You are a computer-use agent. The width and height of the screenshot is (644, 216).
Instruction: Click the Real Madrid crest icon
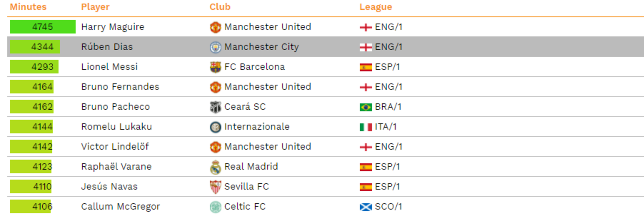point(215,167)
